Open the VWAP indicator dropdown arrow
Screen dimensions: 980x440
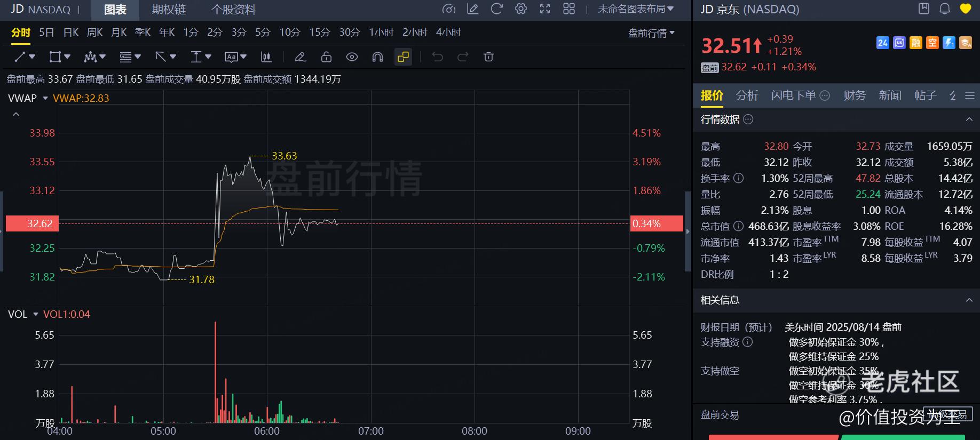point(45,98)
